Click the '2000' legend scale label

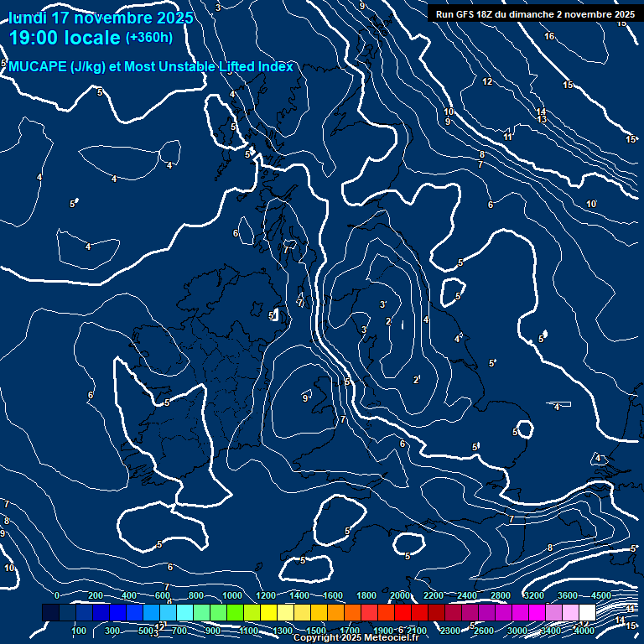[x=400, y=595]
